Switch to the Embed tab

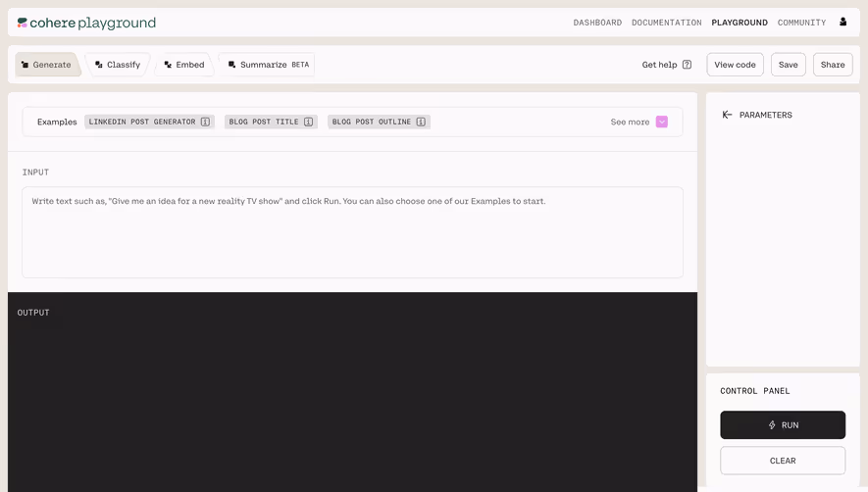(184, 65)
